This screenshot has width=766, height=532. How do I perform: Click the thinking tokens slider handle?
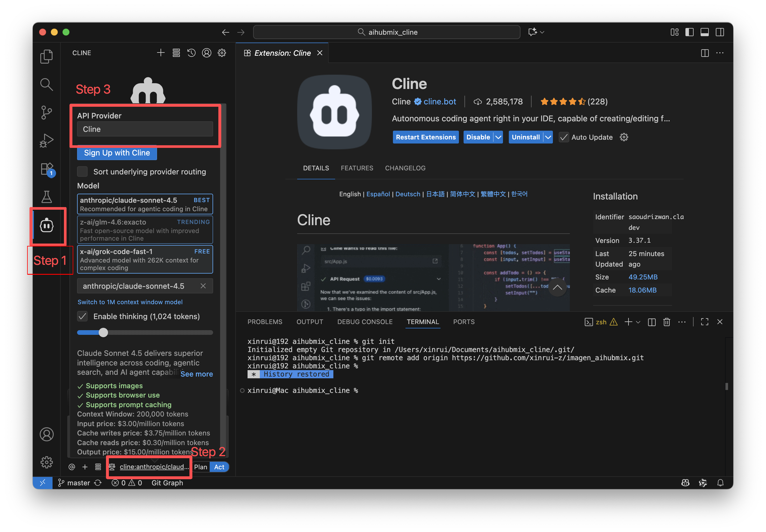pyautogui.click(x=103, y=332)
